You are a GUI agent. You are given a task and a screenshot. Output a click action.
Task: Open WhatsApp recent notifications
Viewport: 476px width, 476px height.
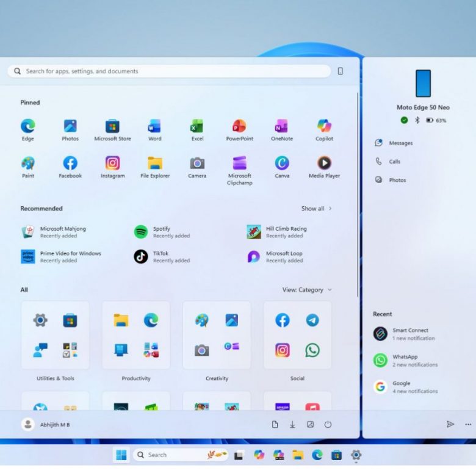406,360
